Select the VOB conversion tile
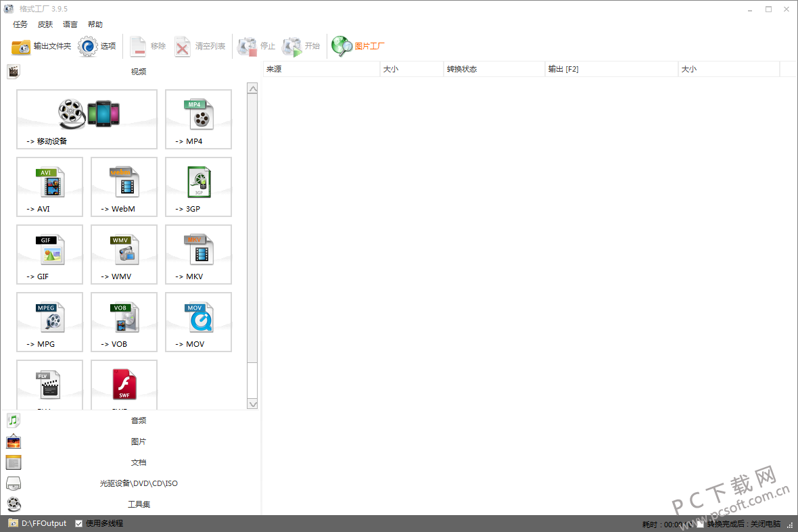The height and width of the screenshot is (532, 798). pos(124,322)
